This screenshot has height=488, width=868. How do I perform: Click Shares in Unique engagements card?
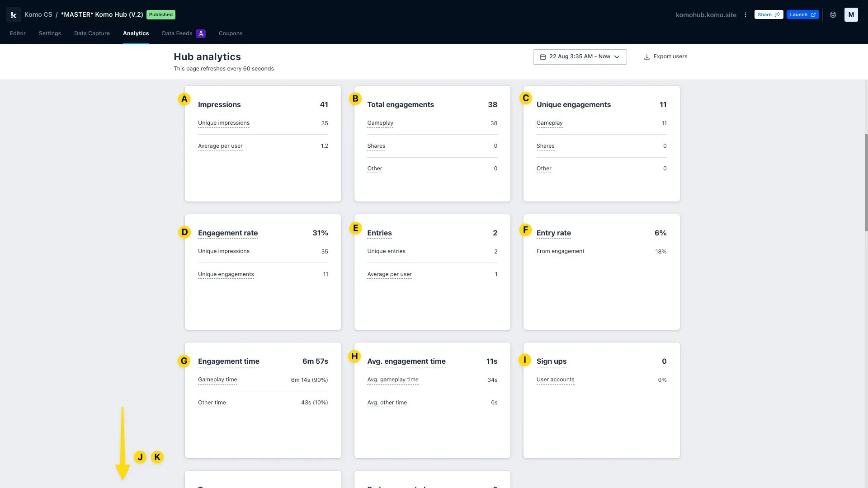[x=546, y=146]
